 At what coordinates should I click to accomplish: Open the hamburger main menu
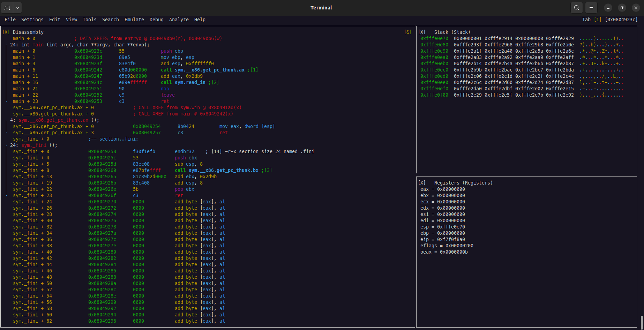point(591,8)
